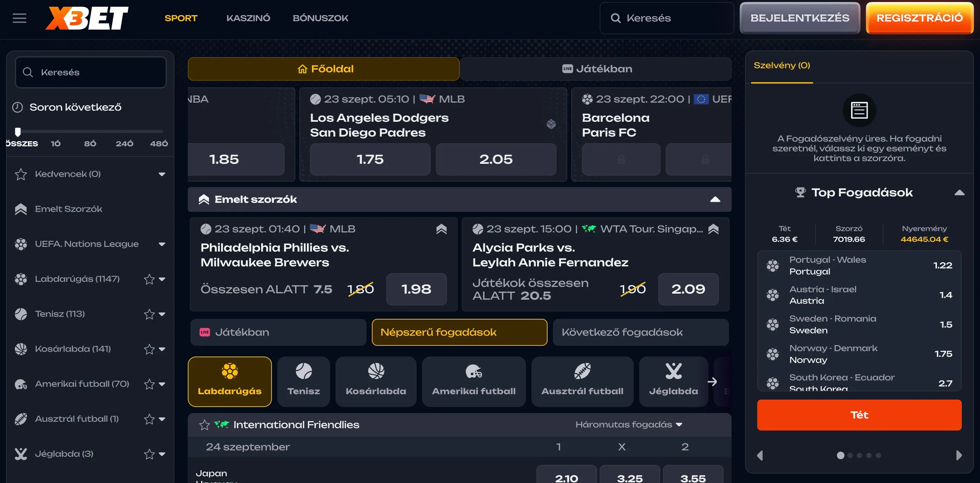
Task: Select second dot in Top Fogadások pager
Action: (x=850, y=455)
